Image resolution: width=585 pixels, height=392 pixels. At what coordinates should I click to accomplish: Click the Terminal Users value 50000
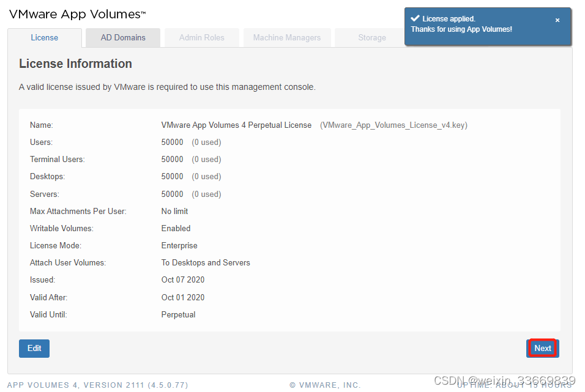172,160
